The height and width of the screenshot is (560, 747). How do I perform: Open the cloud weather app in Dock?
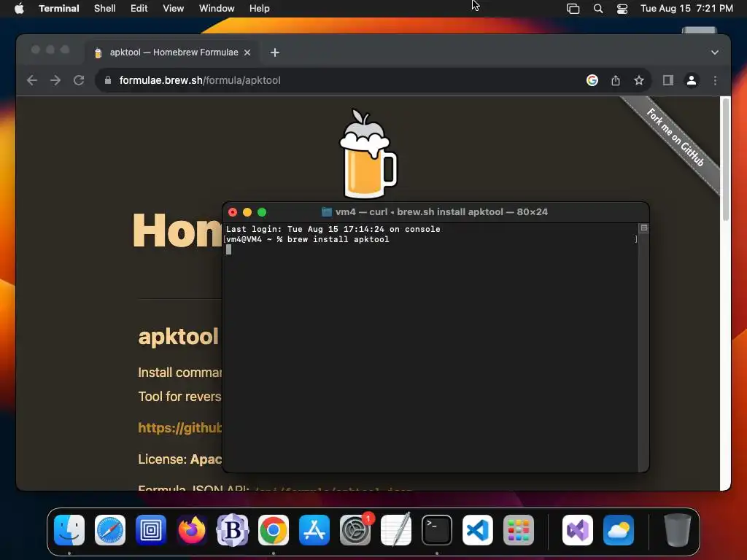coord(619,530)
